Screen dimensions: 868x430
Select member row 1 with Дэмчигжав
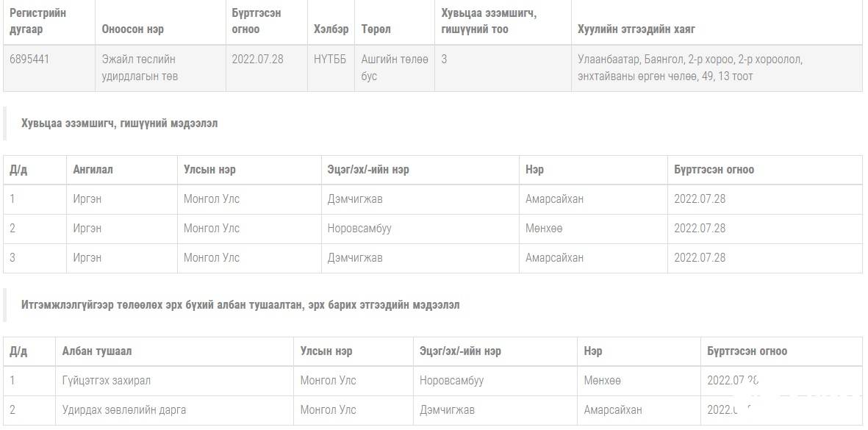click(x=433, y=199)
